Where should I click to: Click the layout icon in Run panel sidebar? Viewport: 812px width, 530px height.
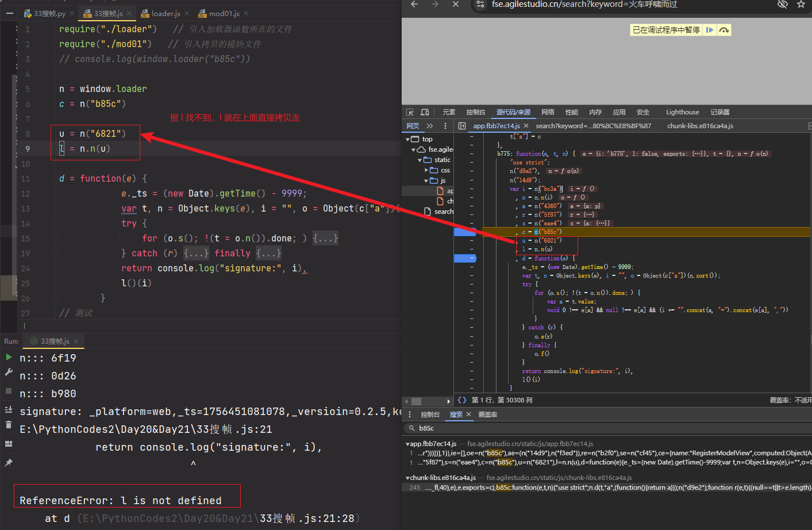click(9, 444)
